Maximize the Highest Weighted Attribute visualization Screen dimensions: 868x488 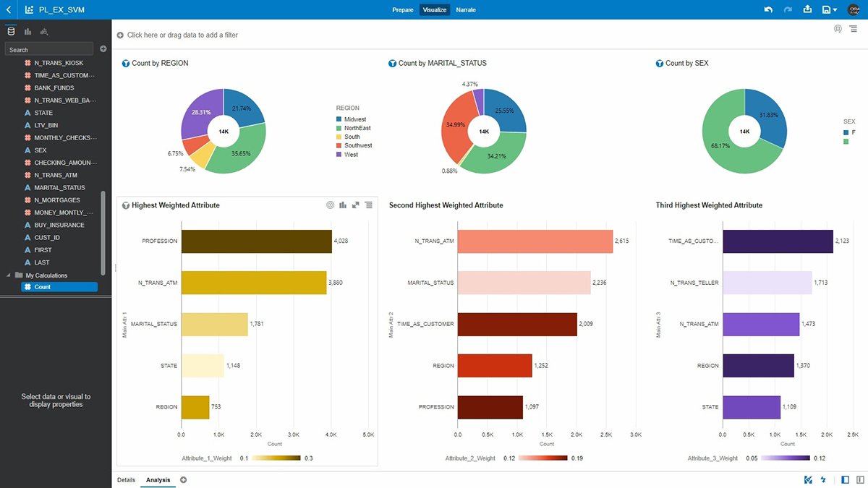[355, 205]
